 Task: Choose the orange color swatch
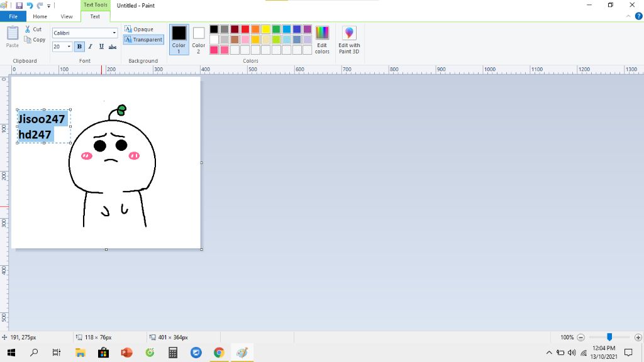pos(255,29)
